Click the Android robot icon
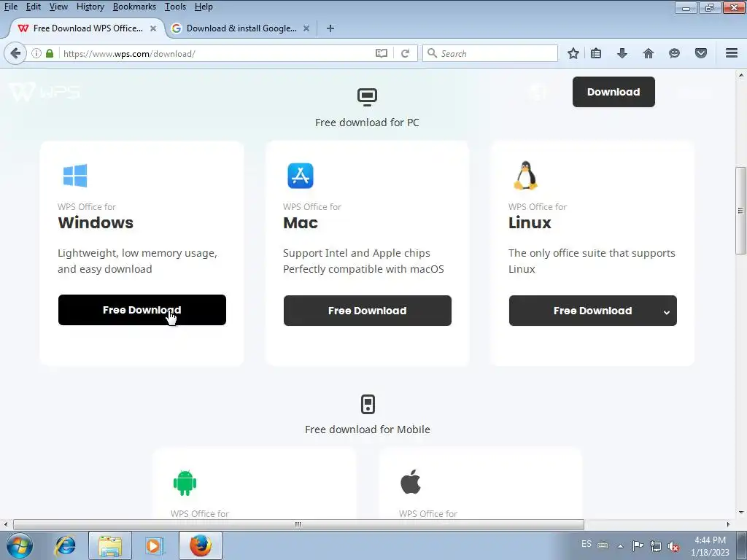Image resolution: width=747 pixels, height=560 pixels. click(185, 483)
